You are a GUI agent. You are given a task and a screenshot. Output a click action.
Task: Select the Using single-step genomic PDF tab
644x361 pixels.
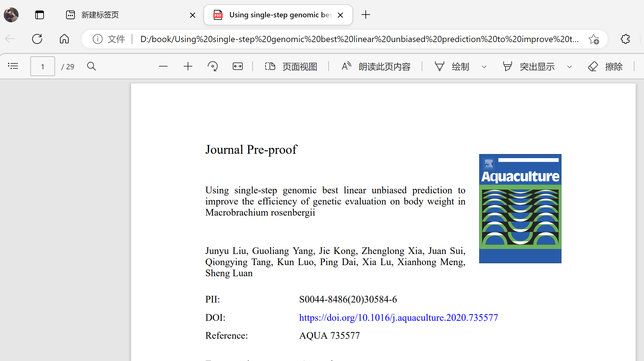click(278, 15)
